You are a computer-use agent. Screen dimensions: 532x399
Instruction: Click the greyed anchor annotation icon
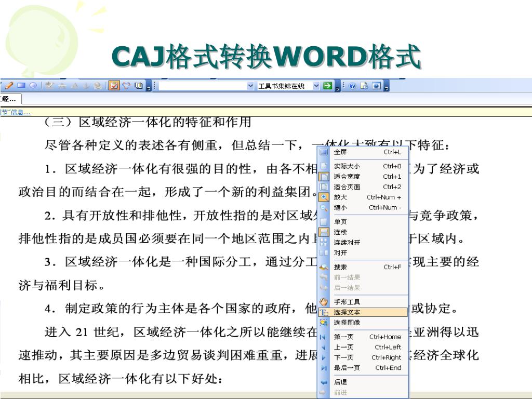pos(86,86)
